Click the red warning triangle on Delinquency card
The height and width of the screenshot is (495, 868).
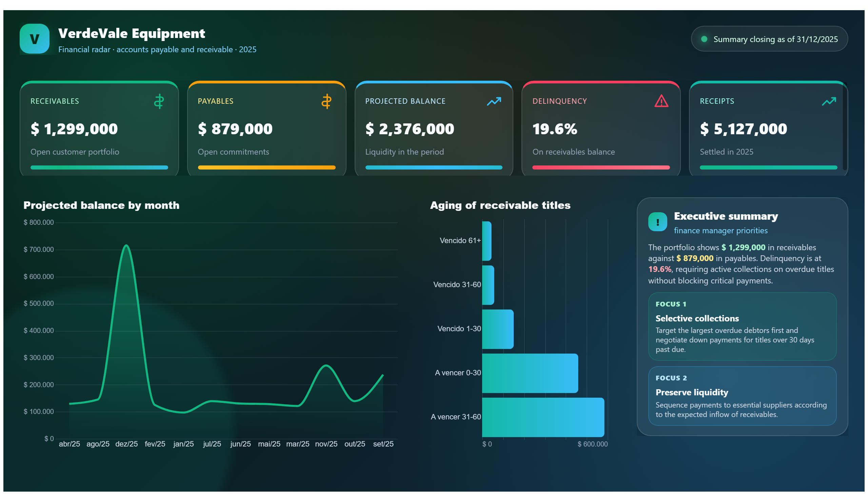point(661,101)
